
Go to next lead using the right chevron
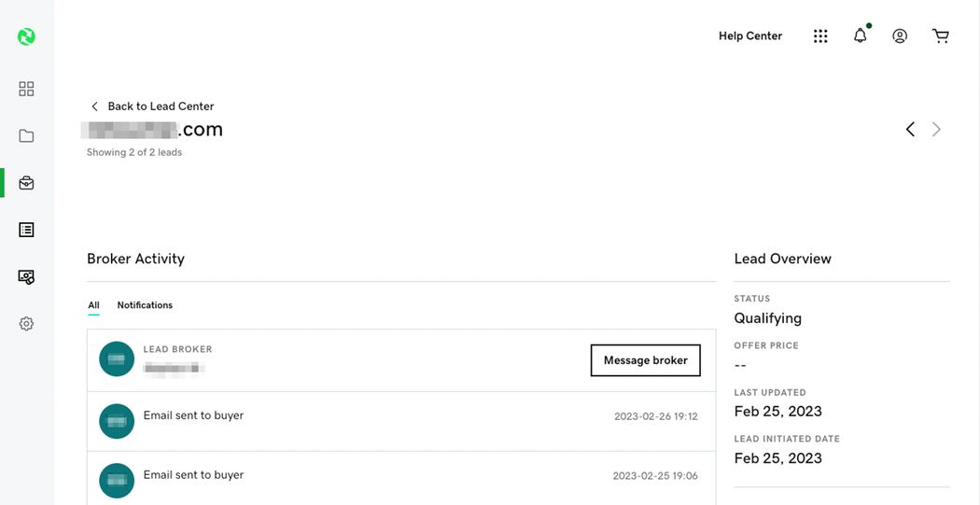[x=936, y=130]
